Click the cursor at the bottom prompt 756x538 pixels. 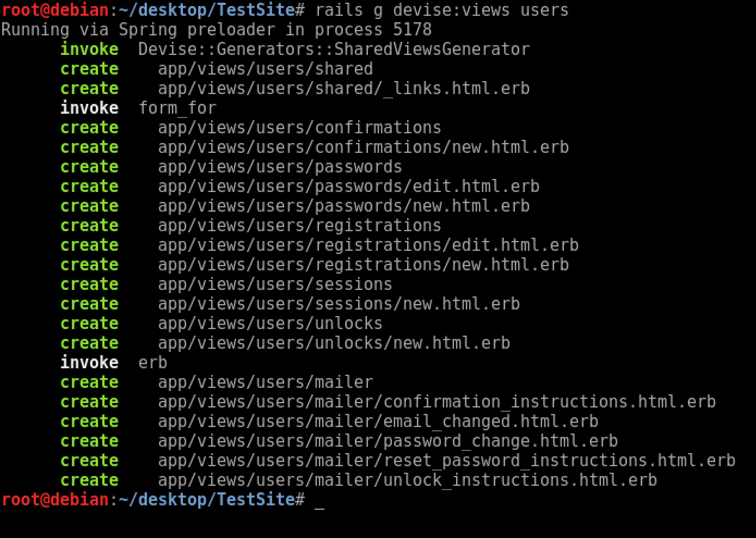coord(319,501)
